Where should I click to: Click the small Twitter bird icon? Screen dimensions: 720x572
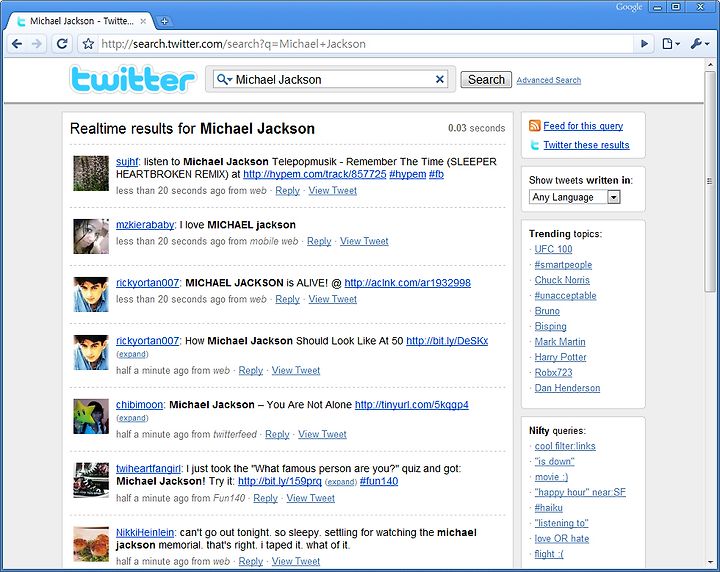click(x=534, y=145)
